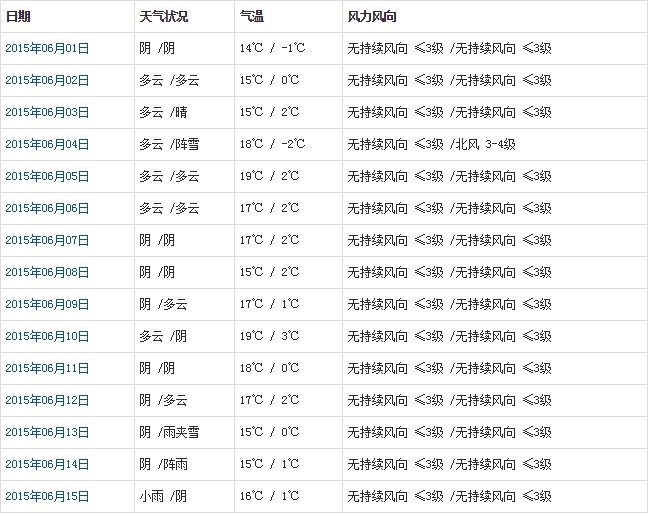The height and width of the screenshot is (513, 648).
Task: Select the 多云 /阵雪 weather cell
Action: [x=169, y=144]
